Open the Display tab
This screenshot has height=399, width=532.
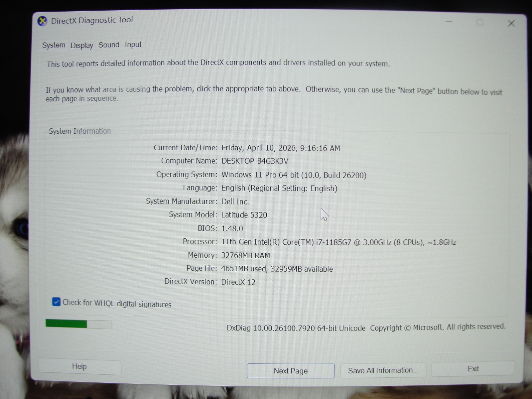click(82, 45)
